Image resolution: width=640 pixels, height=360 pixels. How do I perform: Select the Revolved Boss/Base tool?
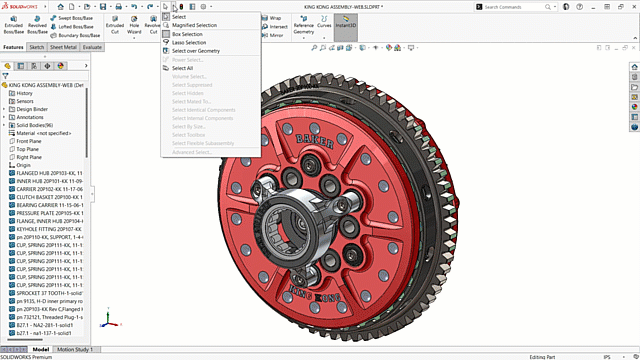tap(37, 25)
